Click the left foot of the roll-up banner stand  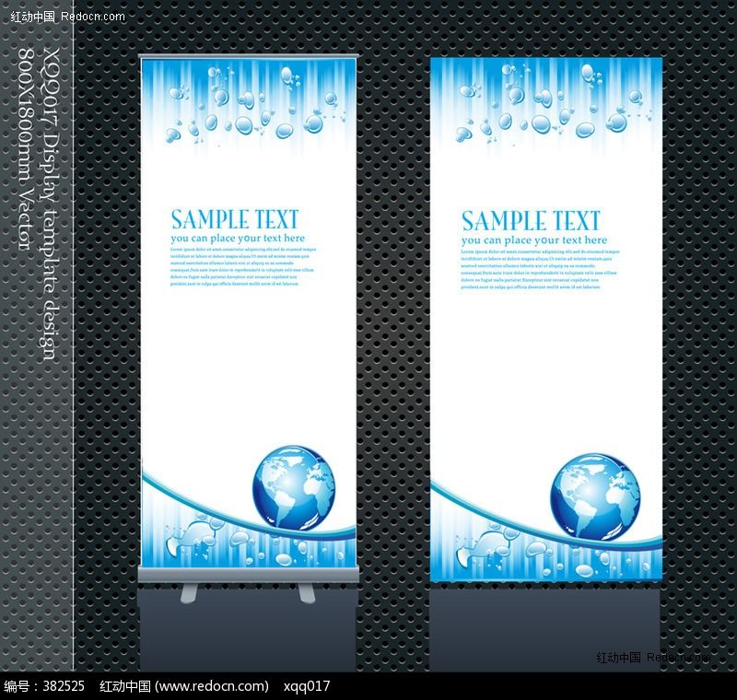(189, 593)
